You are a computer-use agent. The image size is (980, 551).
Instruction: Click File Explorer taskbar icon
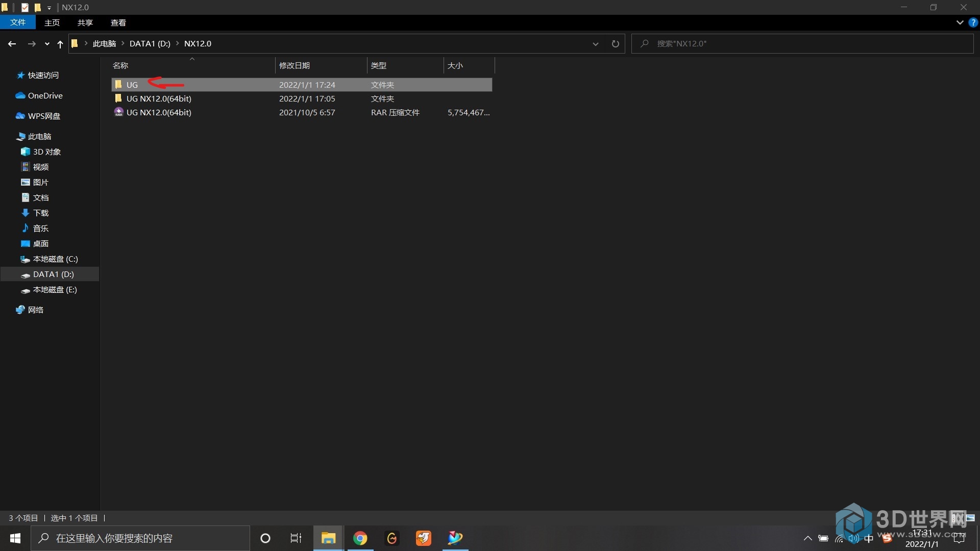pos(328,538)
